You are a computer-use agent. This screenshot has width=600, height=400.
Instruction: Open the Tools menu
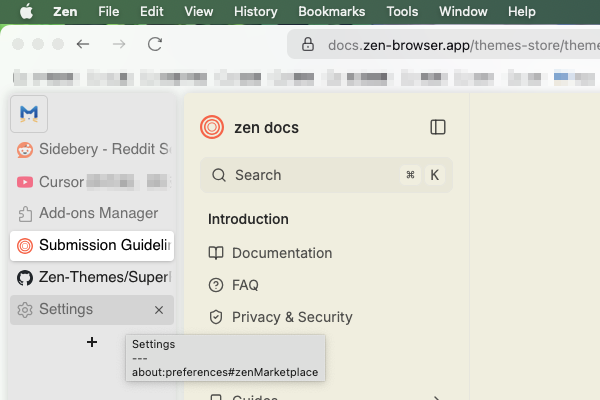(402, 11)
